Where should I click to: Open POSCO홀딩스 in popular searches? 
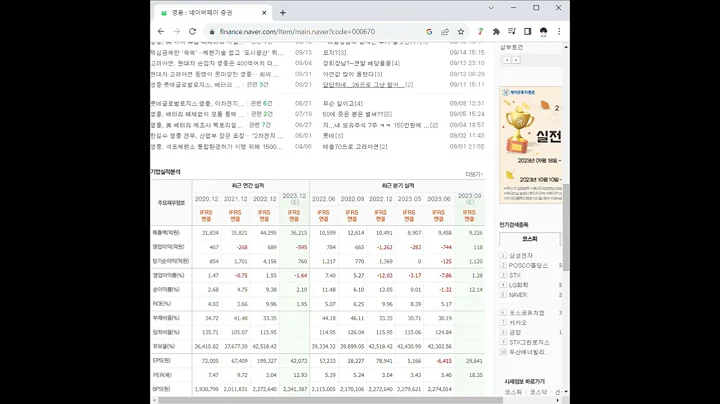[x=528, y=265]
